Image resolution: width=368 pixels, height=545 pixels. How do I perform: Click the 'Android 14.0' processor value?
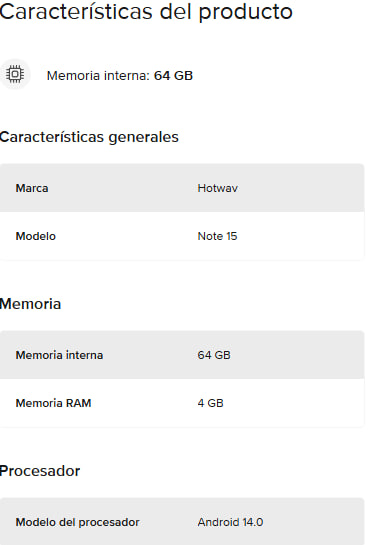coord(230,522)
